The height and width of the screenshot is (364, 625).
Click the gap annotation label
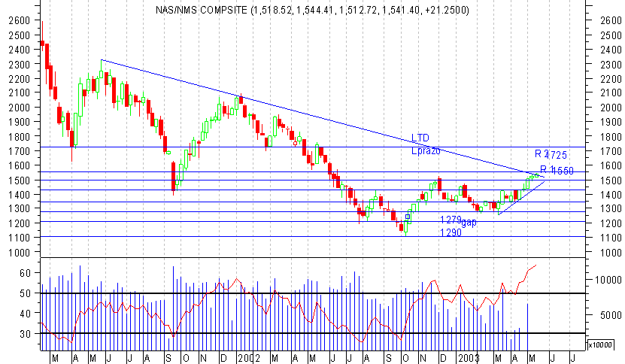(469, 223)
